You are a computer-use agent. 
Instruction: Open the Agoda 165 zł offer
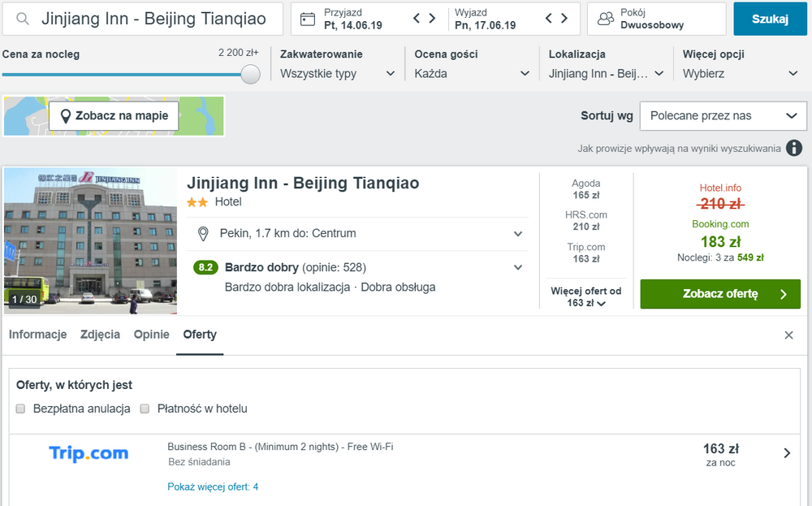click(585, 189)
